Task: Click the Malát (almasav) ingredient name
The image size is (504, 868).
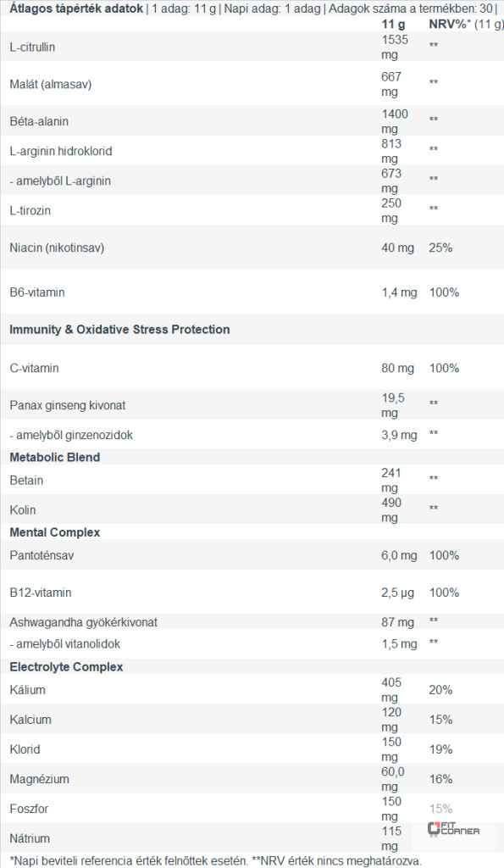Action: [x=50, y=84]
